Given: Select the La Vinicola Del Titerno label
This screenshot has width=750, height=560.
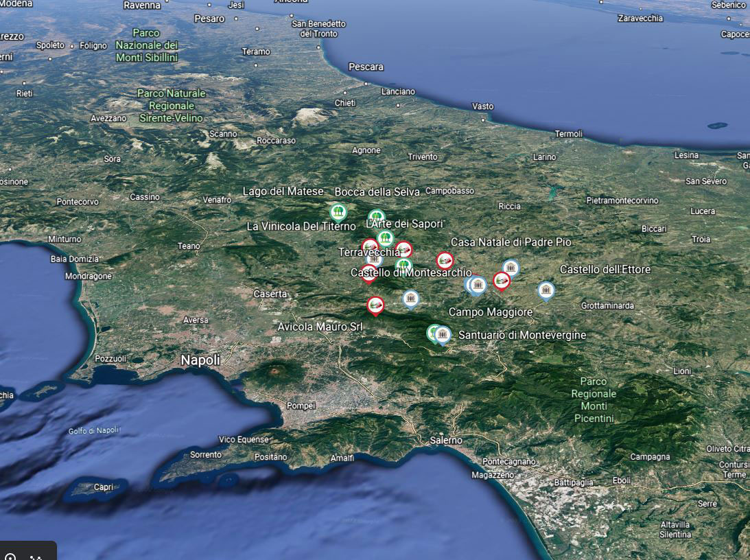Looking at the screenshot, I should [301, 226].
